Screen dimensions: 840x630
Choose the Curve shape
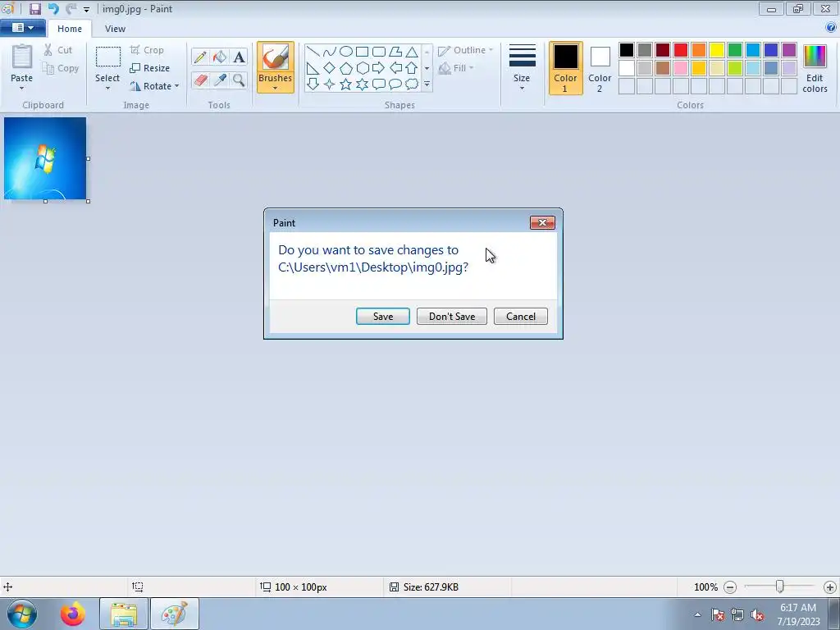330,52
